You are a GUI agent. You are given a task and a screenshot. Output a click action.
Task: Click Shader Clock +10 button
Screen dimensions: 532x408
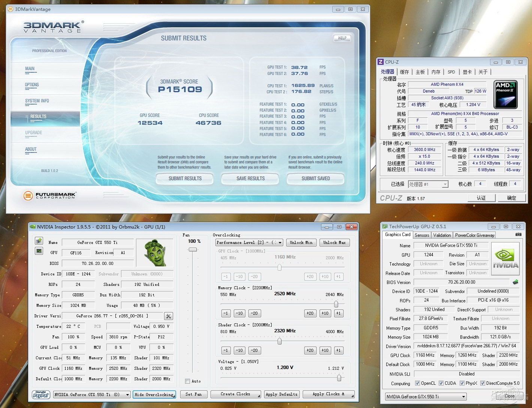click(x=325, y=350)
